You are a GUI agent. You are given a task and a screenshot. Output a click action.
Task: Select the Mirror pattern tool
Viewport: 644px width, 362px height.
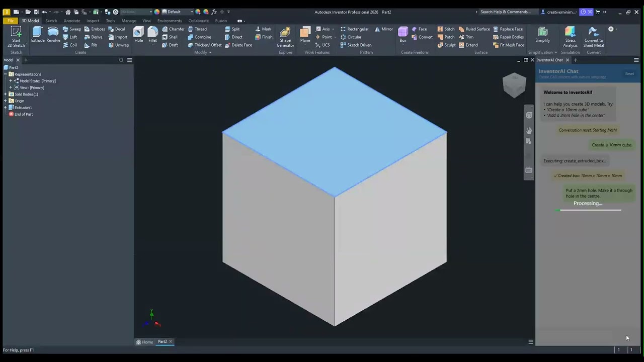pos(383,29)
